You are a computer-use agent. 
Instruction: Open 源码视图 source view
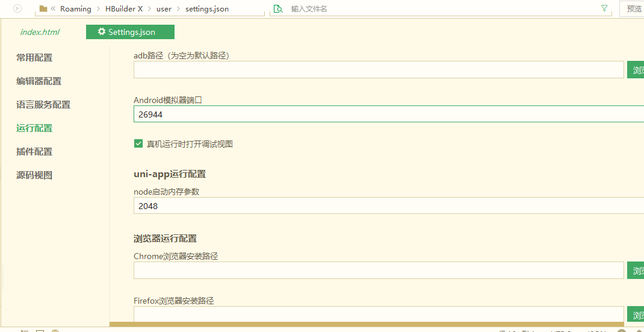pos(34,175)
